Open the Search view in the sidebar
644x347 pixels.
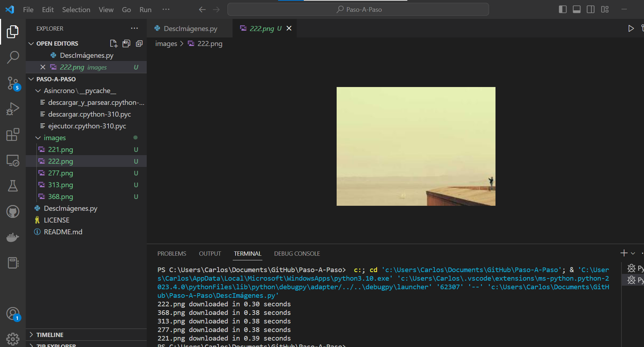coord(13,57)
